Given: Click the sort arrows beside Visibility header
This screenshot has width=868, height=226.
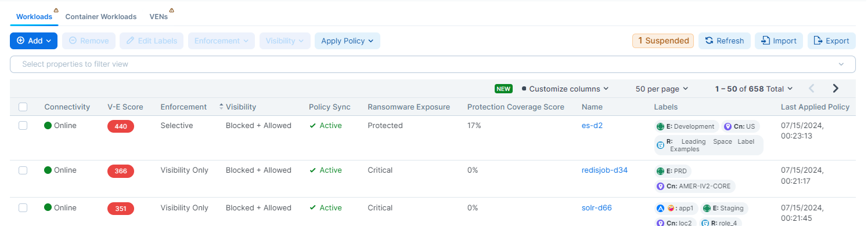Looking at the screenshot, I should coord(221,107).
